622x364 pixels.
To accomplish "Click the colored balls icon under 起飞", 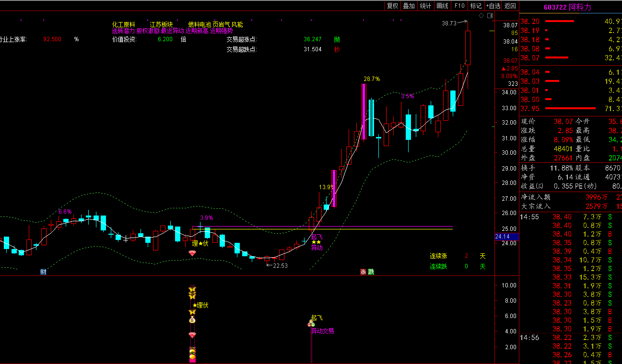I will (x=311, y=324).
